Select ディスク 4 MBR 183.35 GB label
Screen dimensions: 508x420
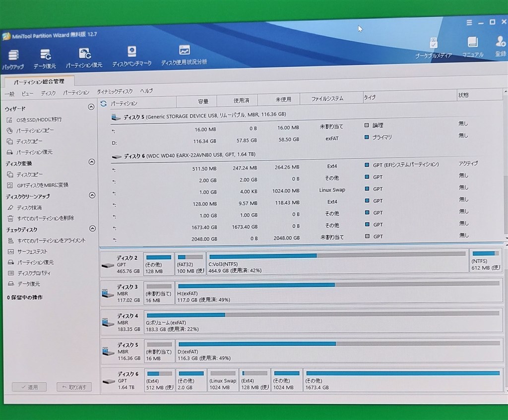point(128,322)
